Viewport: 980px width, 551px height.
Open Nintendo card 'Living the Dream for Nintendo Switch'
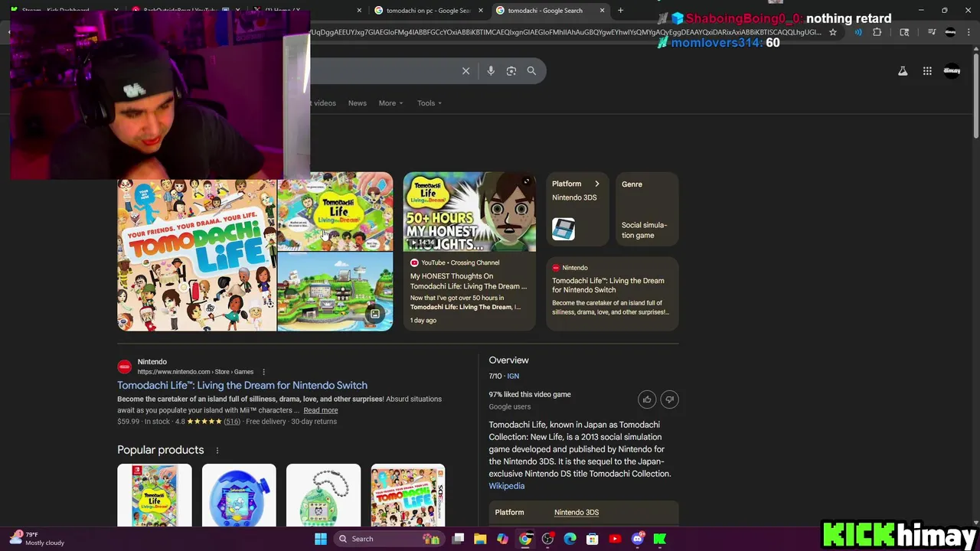612,292
